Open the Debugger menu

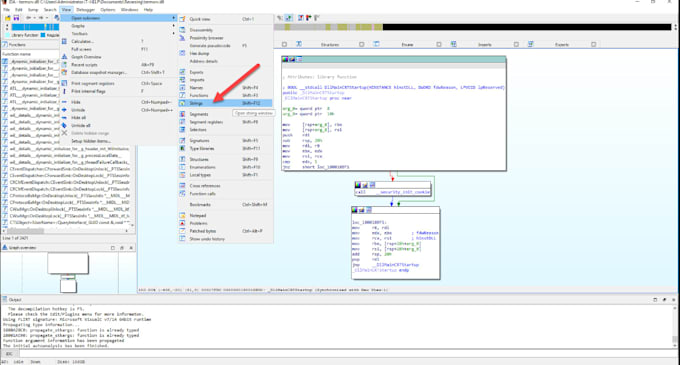(85, 10)
